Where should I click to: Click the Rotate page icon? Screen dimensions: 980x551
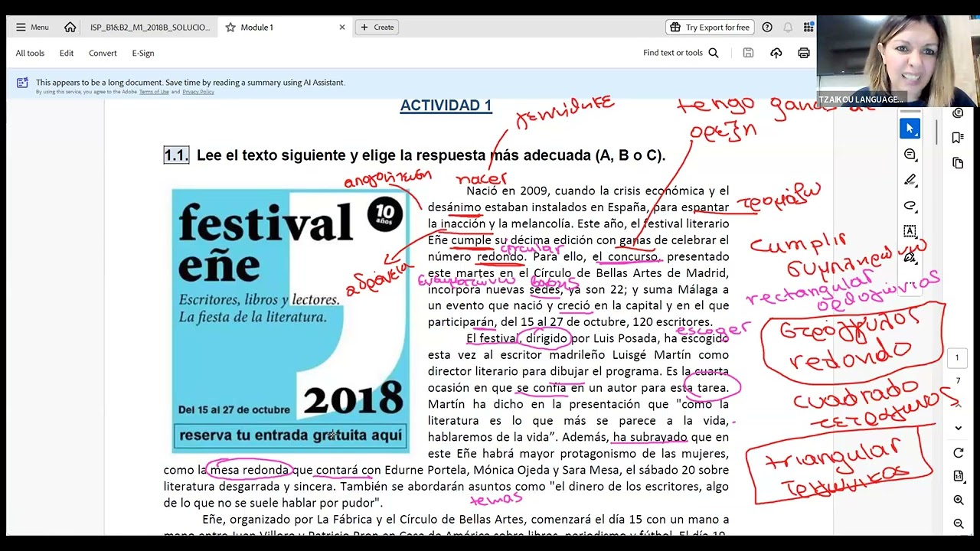(x=958, y=453)
